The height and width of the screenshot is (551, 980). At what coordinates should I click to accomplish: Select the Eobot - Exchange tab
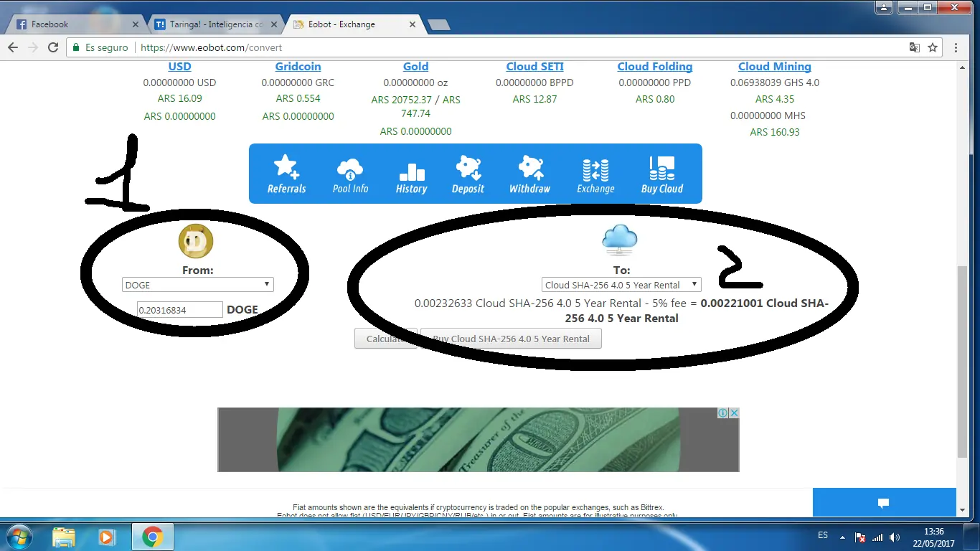tap(352, 24)
